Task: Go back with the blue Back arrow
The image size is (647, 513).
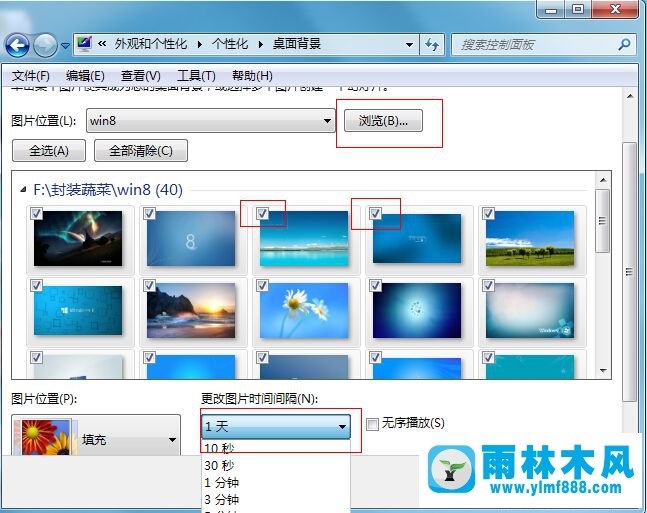Action: [x=17, y=45]
